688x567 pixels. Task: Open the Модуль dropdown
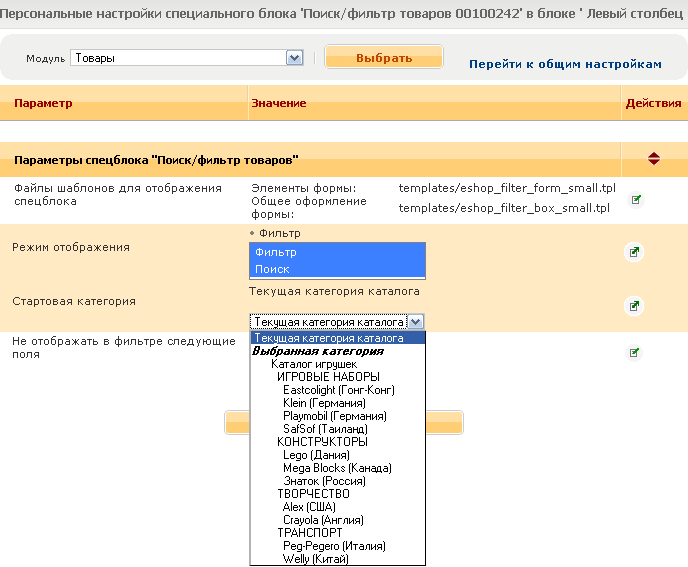(294, 58)
